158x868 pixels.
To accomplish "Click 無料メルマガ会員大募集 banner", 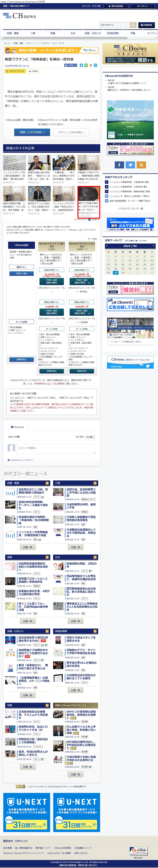I will click(x=130, y=225).
